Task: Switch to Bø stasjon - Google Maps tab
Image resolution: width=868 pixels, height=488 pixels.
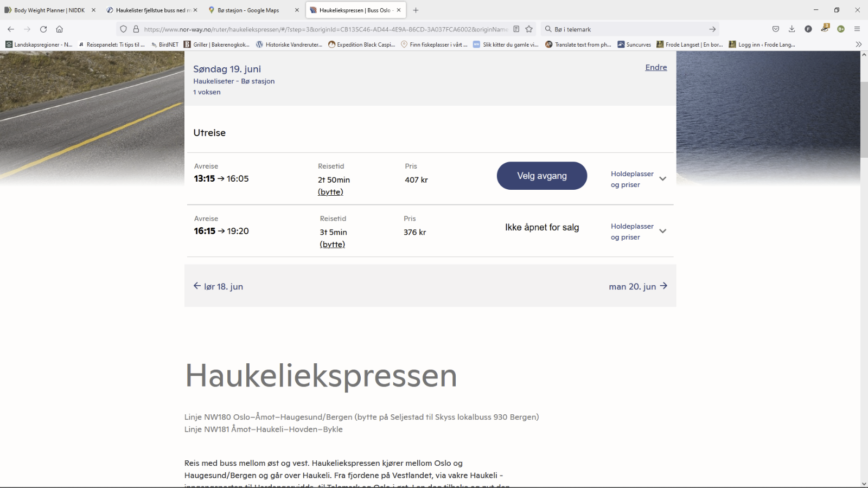Action: [248, 10]
